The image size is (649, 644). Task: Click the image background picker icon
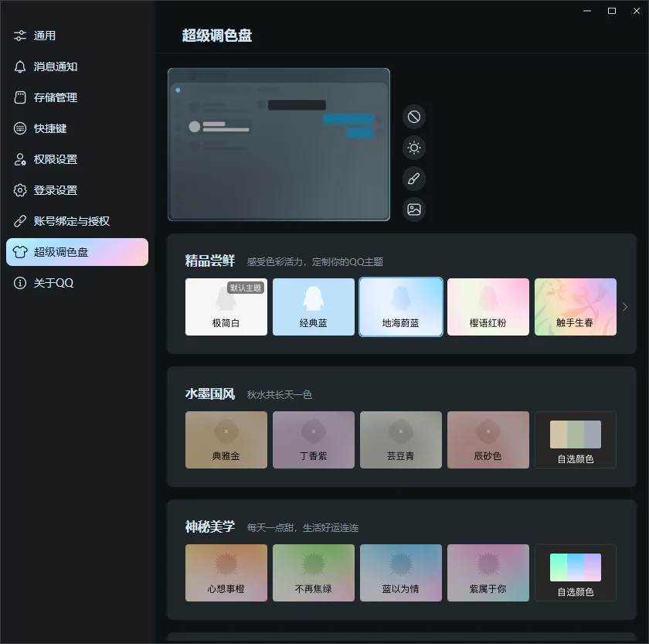click(414, 210)
